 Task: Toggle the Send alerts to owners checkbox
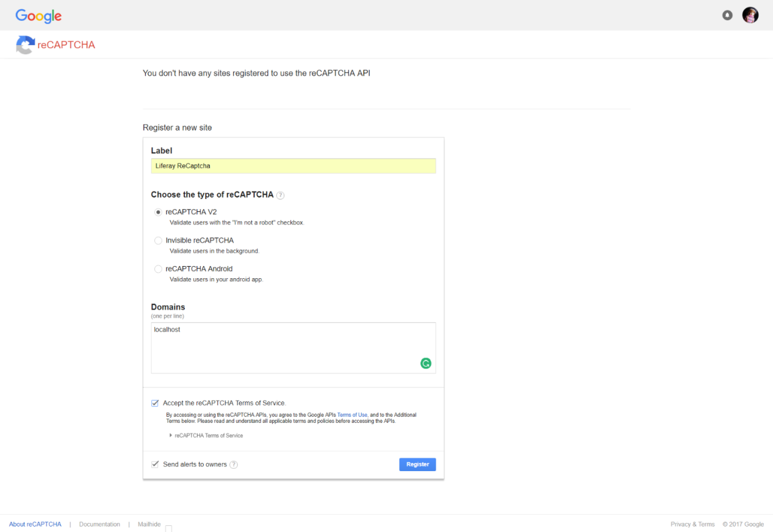155,464
